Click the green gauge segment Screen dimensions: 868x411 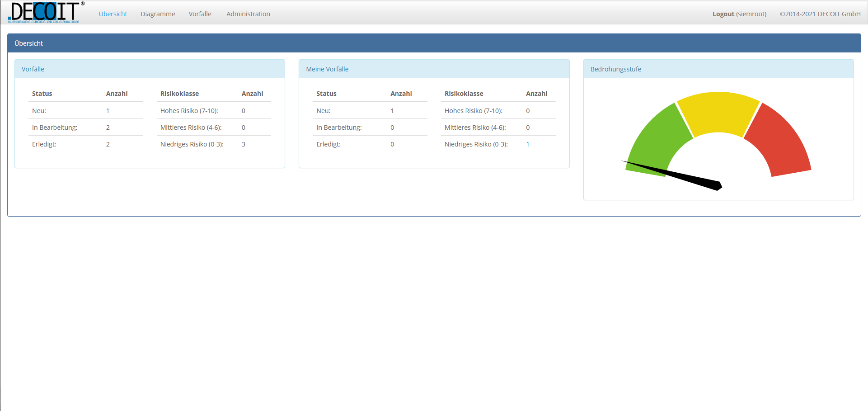tap(656, 140)
